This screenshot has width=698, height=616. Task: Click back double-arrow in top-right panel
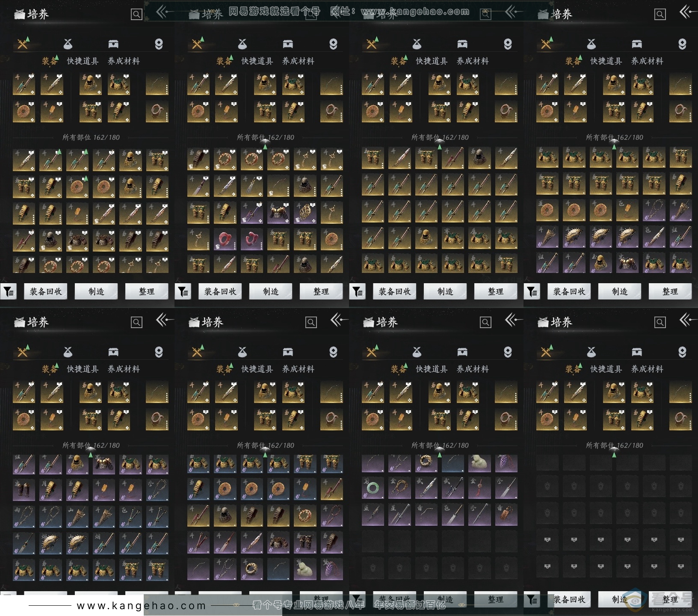(x=688, y=12)
